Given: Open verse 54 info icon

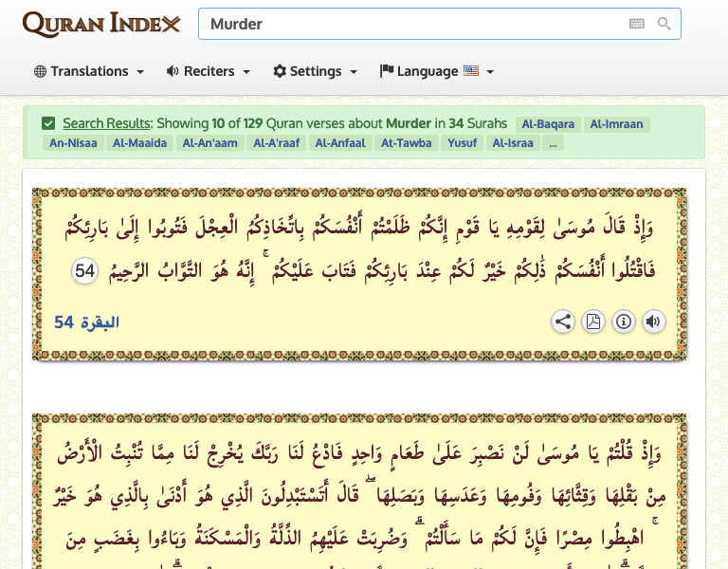Looking at the screenshot, I should coord(624,321).
